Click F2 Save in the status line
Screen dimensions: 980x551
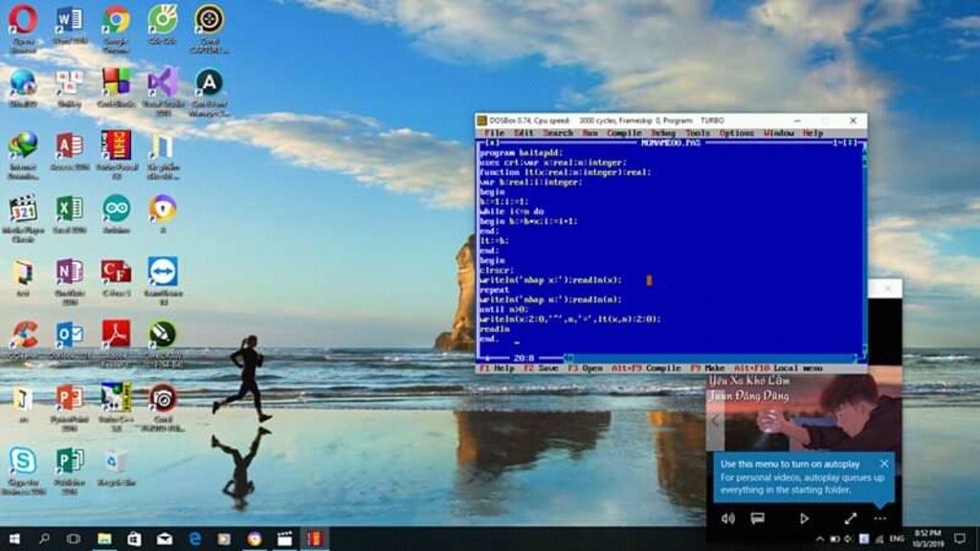pyautogui.click(x=541, y=368)
